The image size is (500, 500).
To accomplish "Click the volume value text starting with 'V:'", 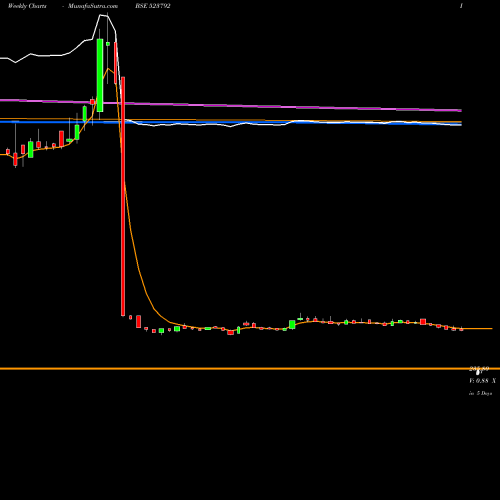I will tap(482, 381).
